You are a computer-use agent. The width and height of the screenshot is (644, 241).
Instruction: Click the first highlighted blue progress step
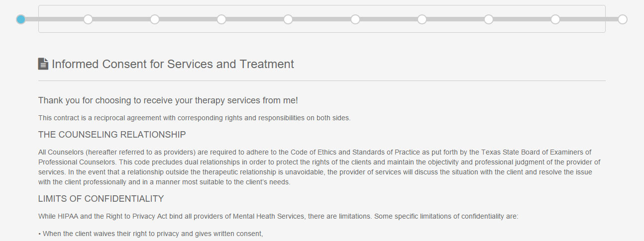(20, 19)
